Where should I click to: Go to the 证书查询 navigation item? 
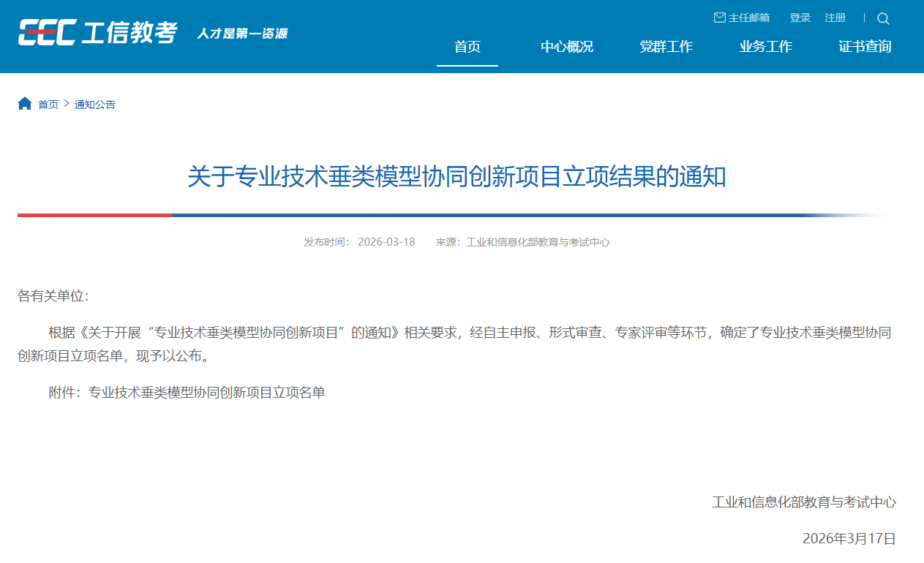865,47
